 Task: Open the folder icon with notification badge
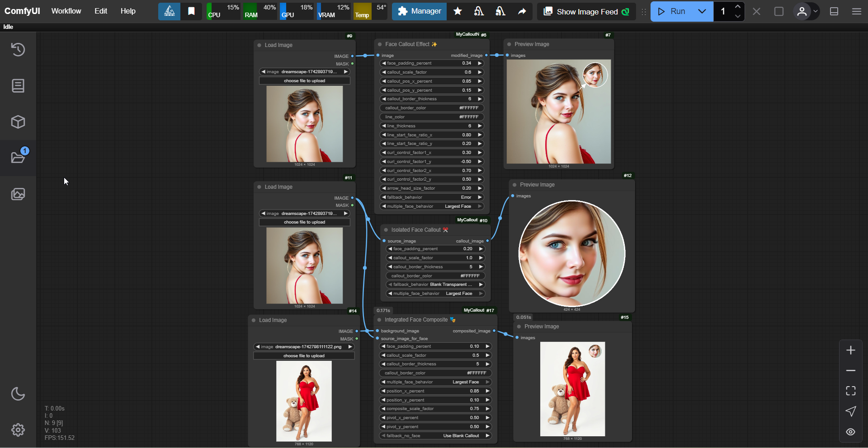coord(18,157)
